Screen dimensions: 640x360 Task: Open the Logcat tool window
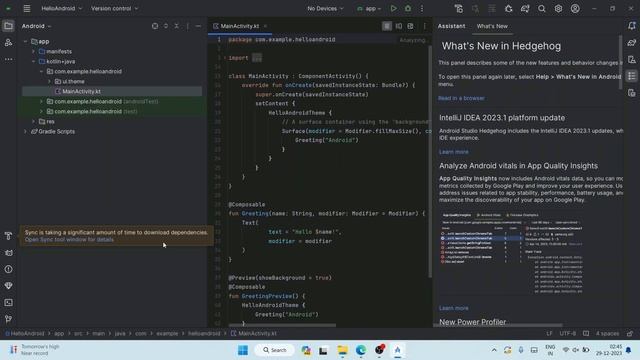click(x=8, y=253)
